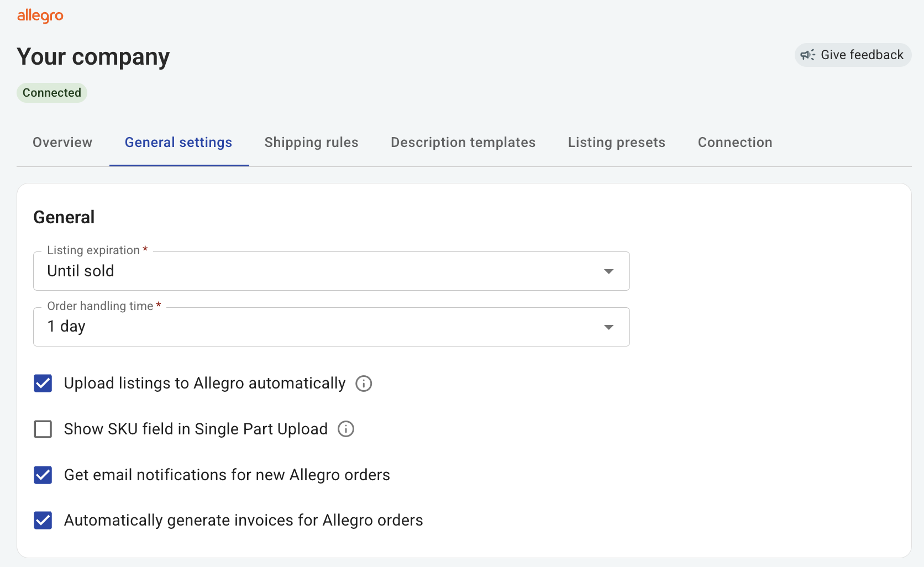Open the Shipping rules tab
Screen dimensions: 924x567
[311, 143]
